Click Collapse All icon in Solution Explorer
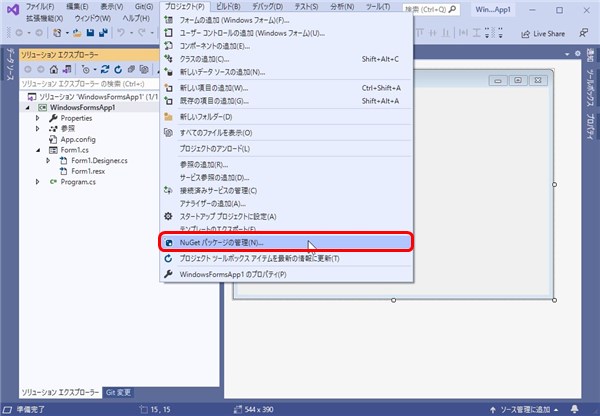600x416 pixels. click(131, 69)
